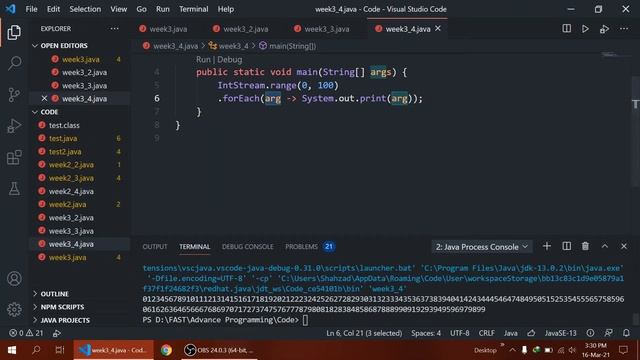
Task: Switch to the Output panel tab
Action: point(155,247)
